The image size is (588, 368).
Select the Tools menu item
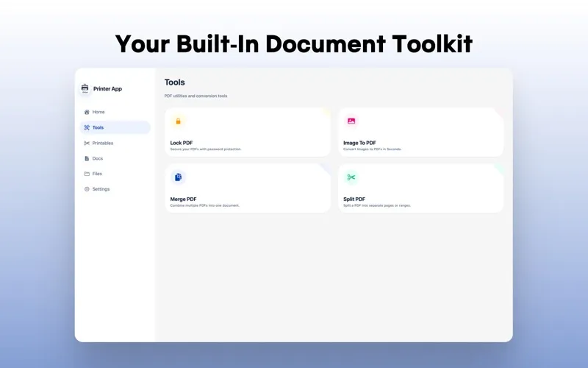point(115,127)
